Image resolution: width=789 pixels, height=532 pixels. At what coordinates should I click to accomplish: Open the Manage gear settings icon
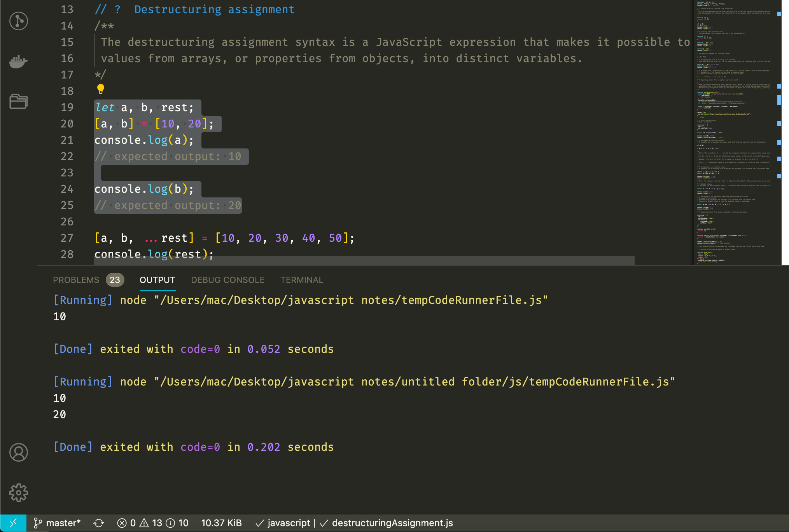click(x=18, y=493)
